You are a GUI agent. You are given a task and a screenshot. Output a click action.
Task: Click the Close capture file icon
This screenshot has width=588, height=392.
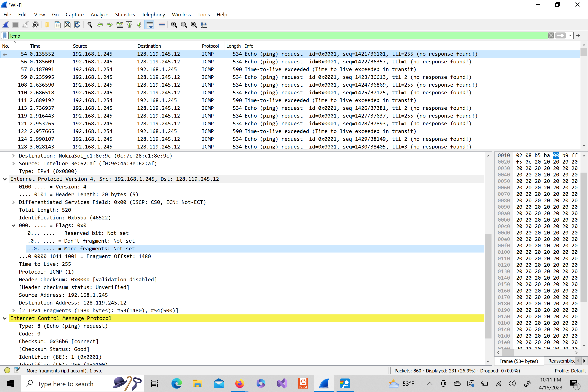coord(67,24)
